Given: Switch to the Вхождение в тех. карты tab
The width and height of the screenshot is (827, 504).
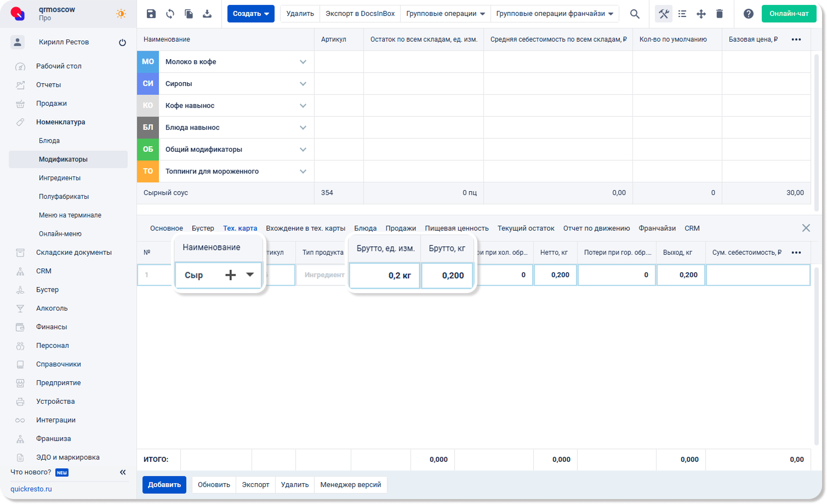Looking at the screenshot, I should [306, 228].
